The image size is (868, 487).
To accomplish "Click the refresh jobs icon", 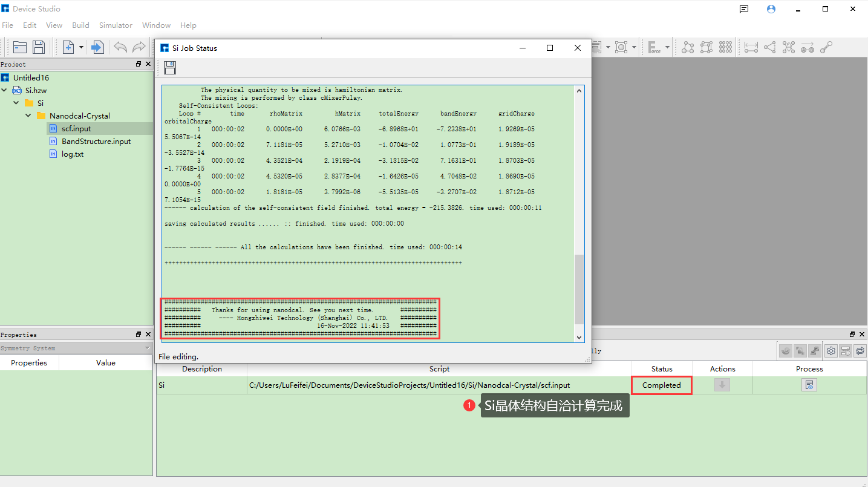I will (860, 351).
